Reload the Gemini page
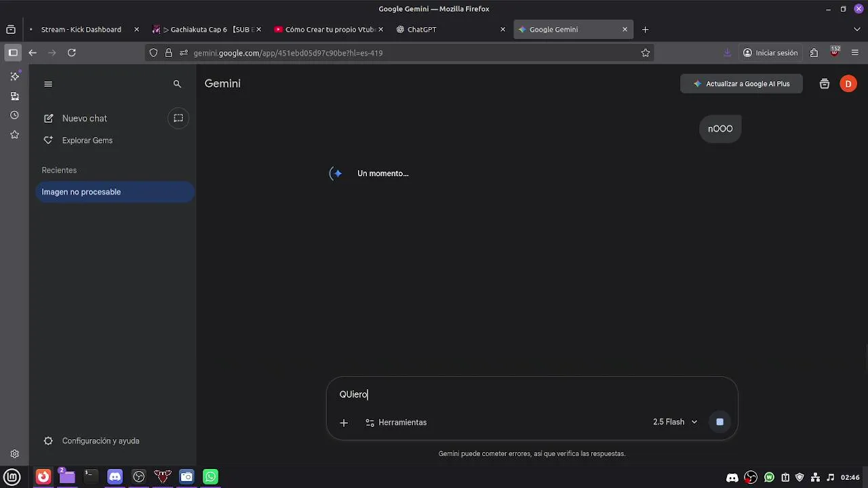The image size is (868, 488). 71,52
